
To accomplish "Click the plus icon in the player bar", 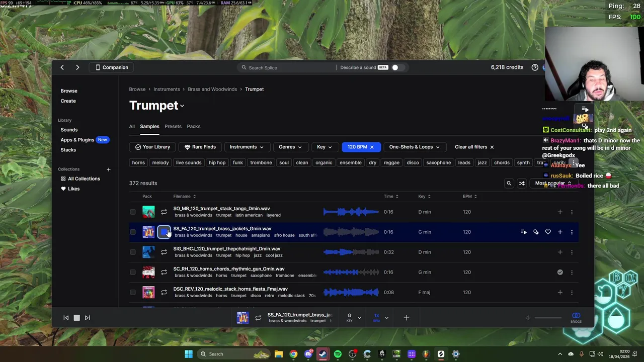I will coord(407,318).
